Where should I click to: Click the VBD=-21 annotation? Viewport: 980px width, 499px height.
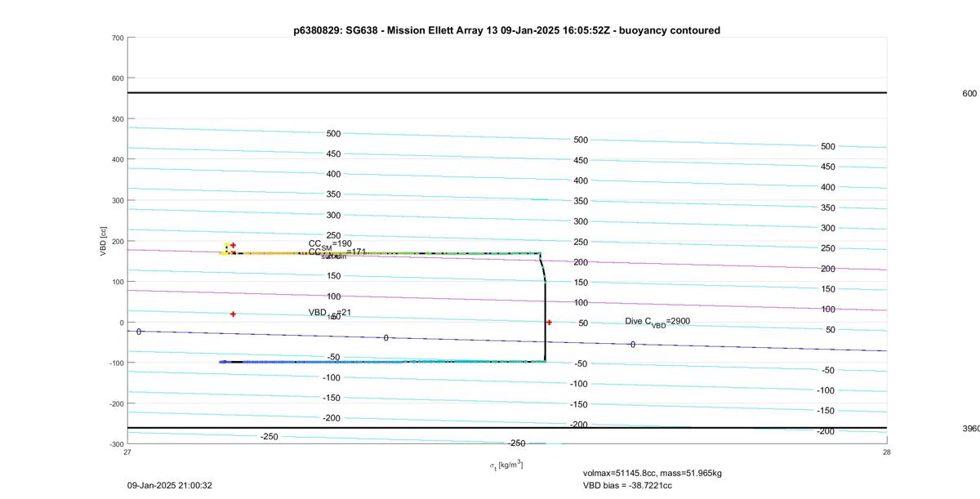[x=329, y=313]
